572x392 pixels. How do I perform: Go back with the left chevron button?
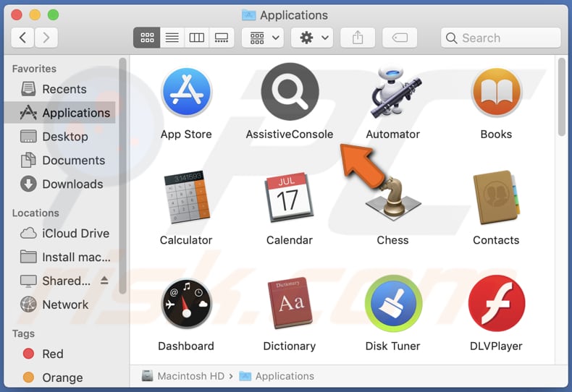click(x=22, y=38)
